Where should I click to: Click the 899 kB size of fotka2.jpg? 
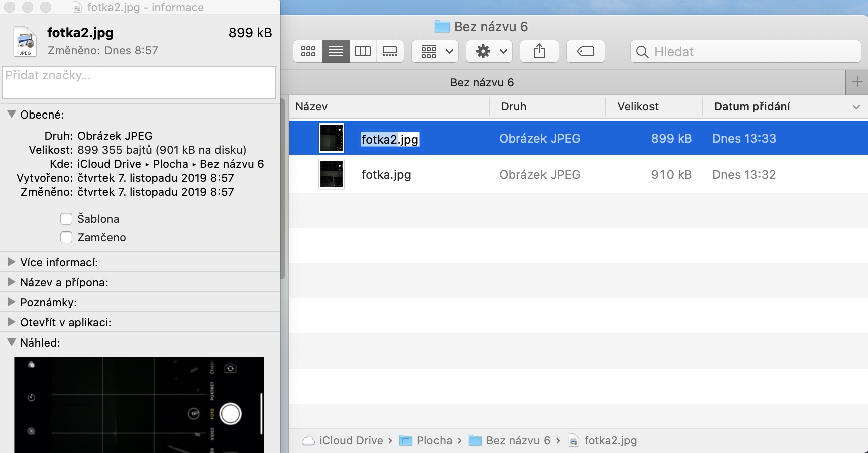coord(671,138)
